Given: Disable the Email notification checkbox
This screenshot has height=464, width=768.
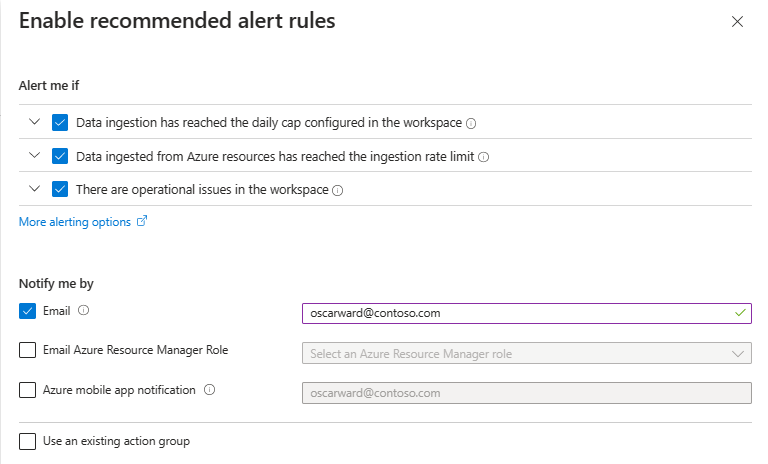Looking at the screenshot, I should 27,311.
